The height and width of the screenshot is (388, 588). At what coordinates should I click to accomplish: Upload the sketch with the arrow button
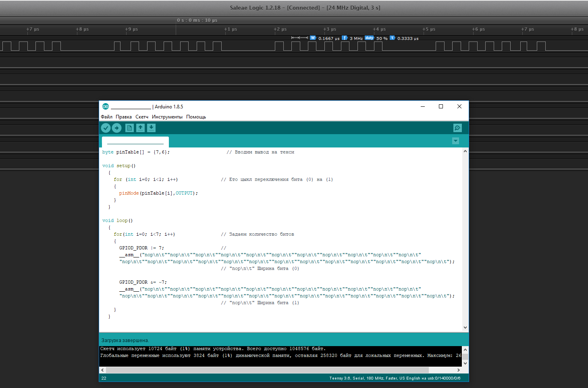pos(116,128)
